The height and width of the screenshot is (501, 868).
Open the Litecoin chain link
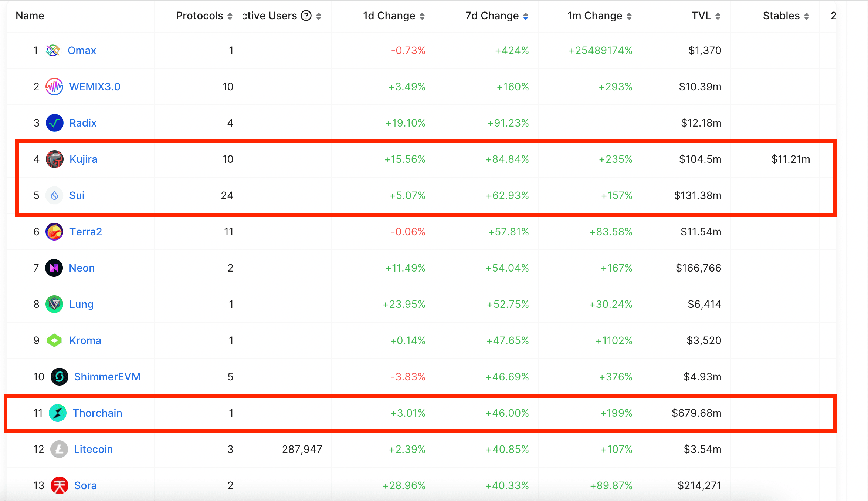pos(93,449)
